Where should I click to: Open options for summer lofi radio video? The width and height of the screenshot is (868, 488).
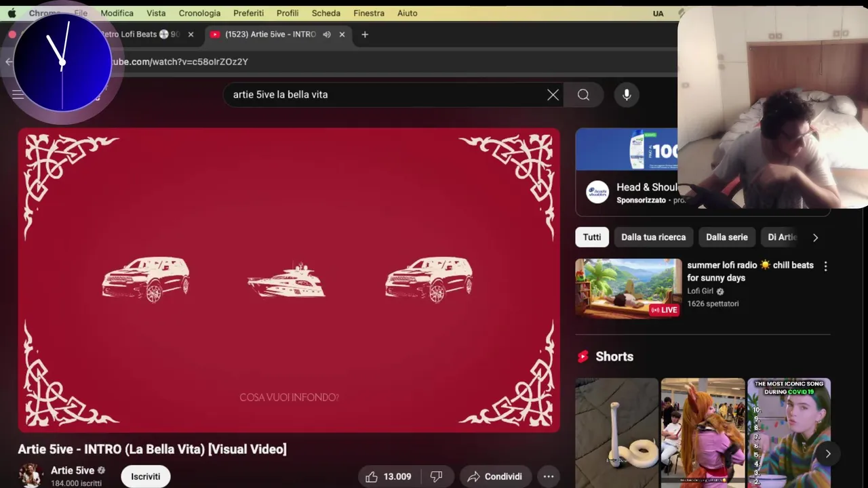825,266
